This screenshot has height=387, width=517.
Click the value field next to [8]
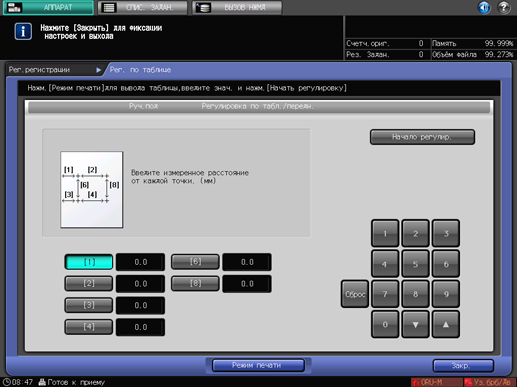(x=247, y=284)
